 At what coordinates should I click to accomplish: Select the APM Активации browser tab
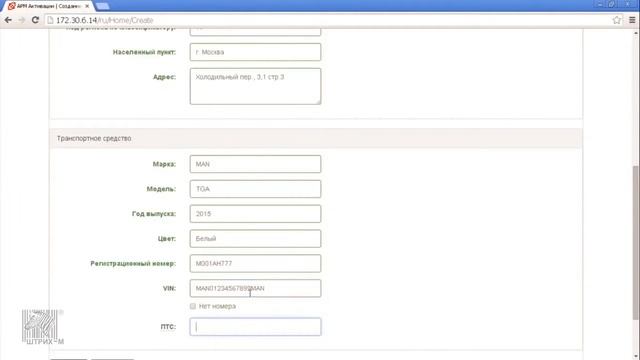click(x=48, y=6)
